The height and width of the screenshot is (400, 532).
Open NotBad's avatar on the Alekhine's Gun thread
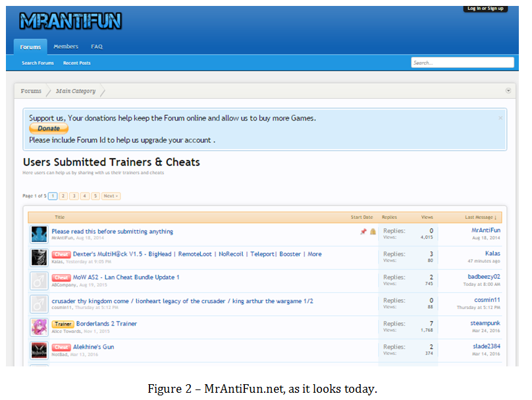[39, 351]
